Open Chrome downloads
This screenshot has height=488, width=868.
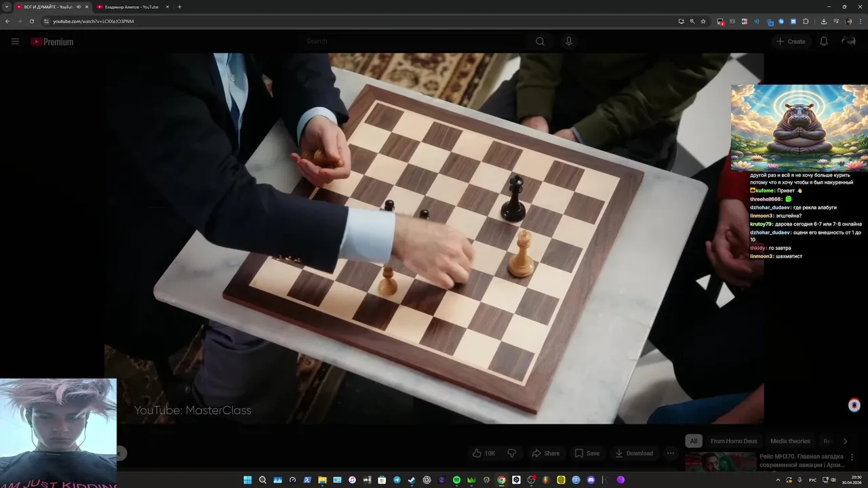[x=823, y=21]
